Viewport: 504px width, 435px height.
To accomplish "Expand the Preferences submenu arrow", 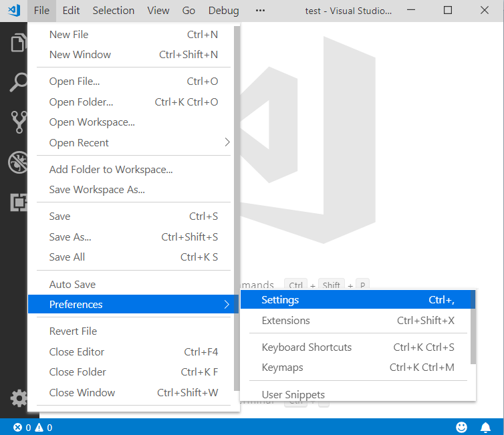I will (227, 304).
